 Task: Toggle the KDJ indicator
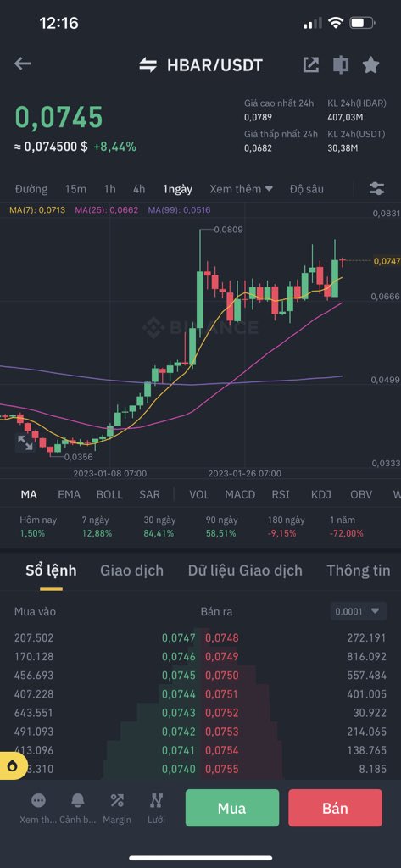321,494
